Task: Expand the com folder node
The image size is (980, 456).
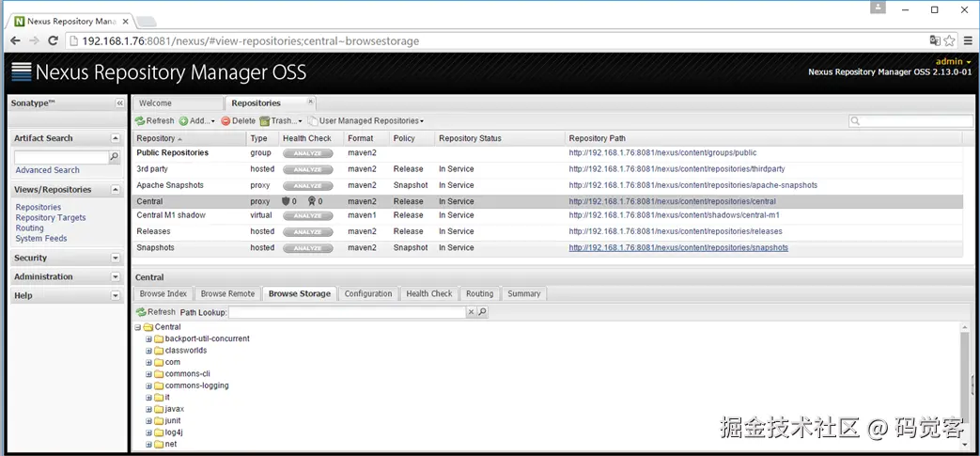Action: tap(148, 362)
